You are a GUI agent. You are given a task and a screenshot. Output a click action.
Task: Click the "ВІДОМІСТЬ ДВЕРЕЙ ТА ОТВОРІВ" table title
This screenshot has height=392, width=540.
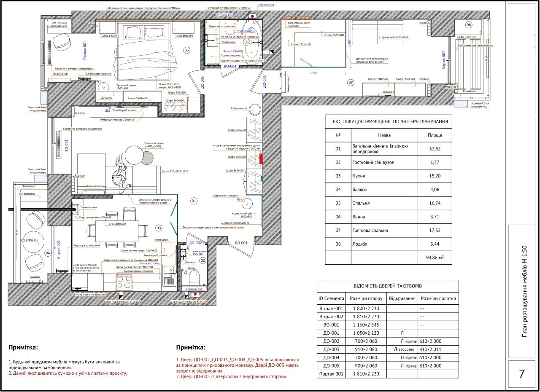(x=387, y=286)
